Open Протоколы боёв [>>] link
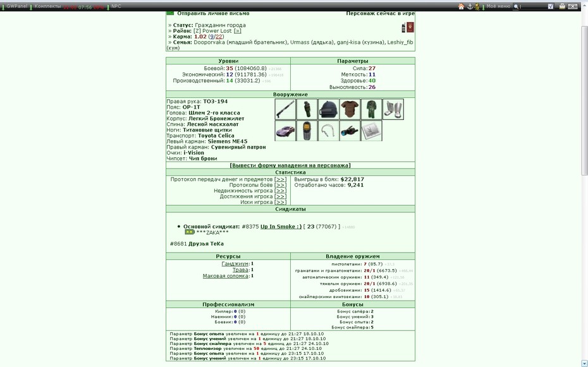 [x=281, y=185]
